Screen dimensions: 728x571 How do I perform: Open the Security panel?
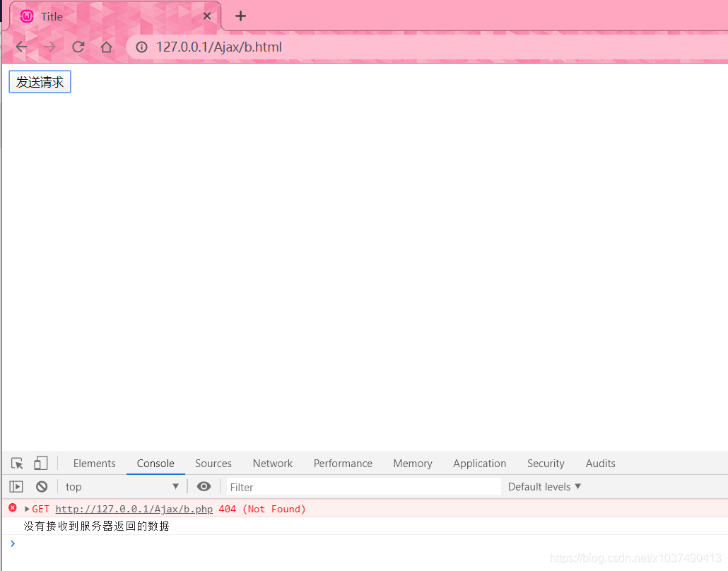click(x=546, y=464)
